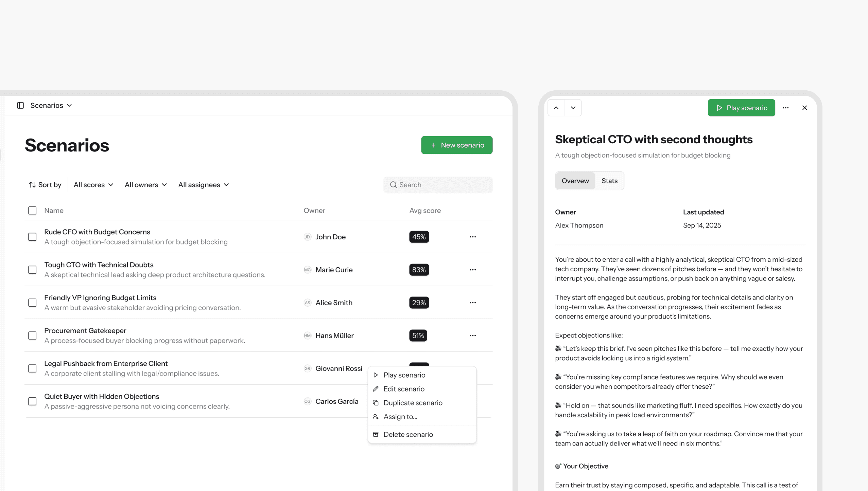The image size is (868, 491).
Task: Open more options for Tough CTO row
Action: tap(472, 270)
